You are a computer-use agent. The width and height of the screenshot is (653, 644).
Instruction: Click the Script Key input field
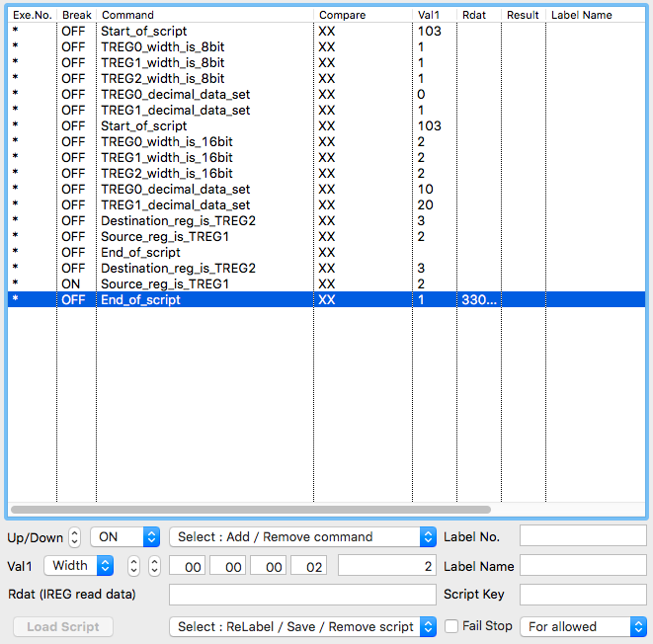click(583, 595)
